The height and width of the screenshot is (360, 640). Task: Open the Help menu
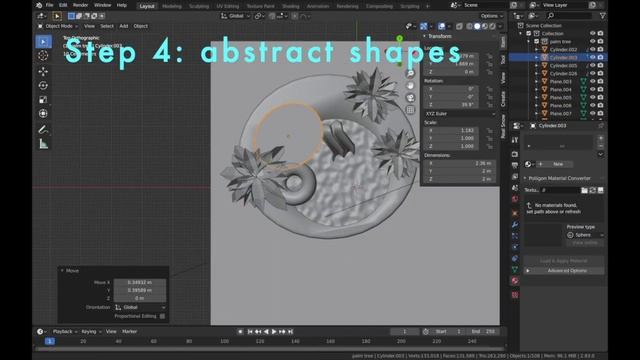click(122, 5)
